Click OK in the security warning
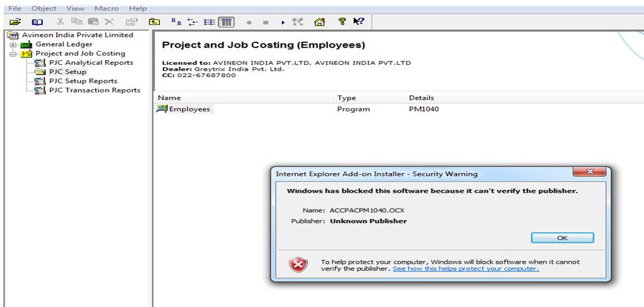 tap(562, 238)
